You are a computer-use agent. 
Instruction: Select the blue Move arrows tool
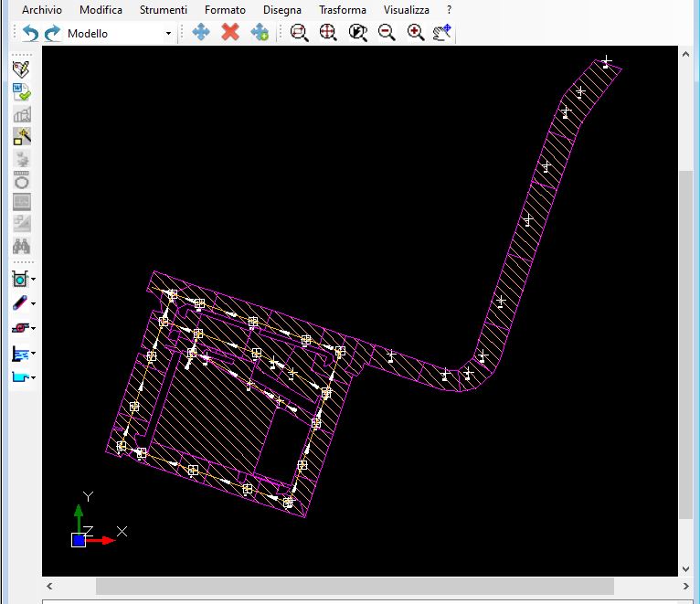point(201,33)
